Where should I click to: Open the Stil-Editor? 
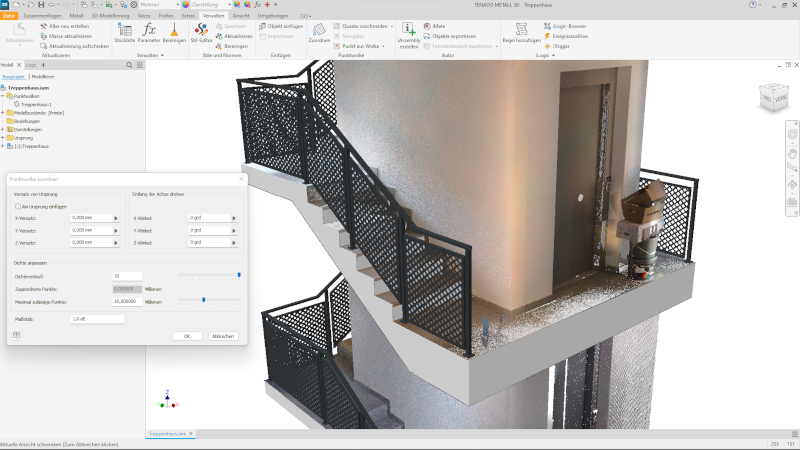(201, 33)
